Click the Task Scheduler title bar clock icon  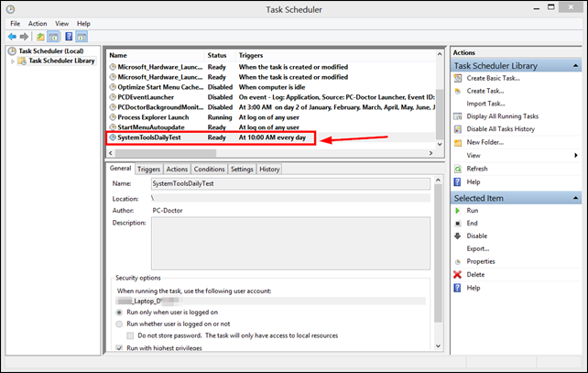(x=10, y=9)
